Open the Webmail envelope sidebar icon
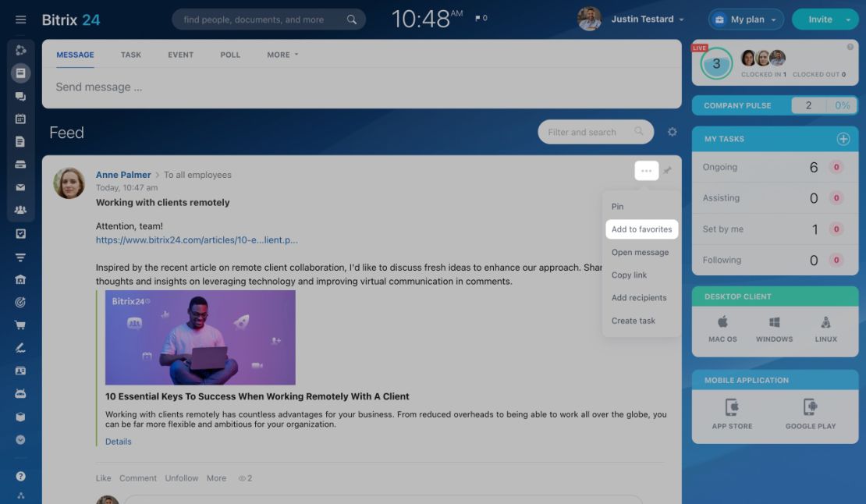Screen dimensions: 866x504 [x=20, y=187]
